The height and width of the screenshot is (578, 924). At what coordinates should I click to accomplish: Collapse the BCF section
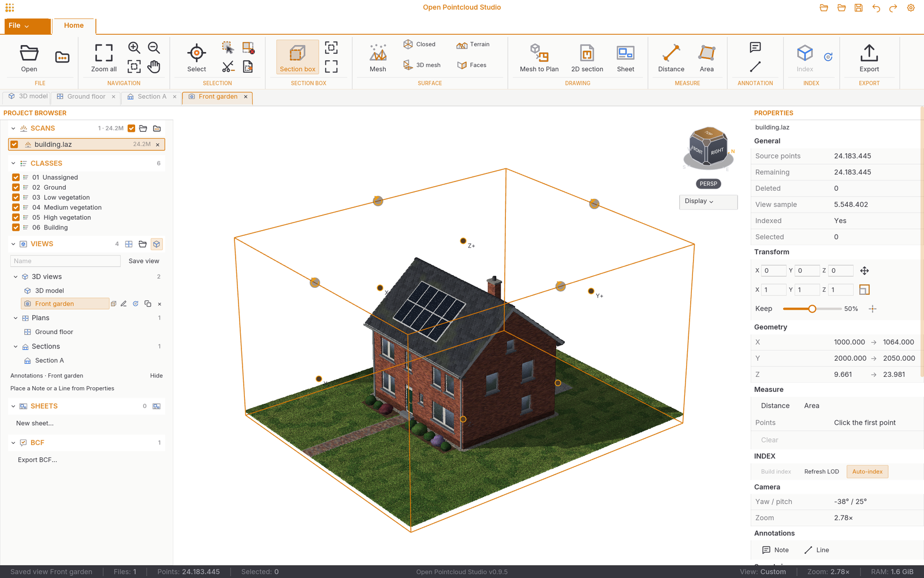pyautogui.click(x=13, y=443)
